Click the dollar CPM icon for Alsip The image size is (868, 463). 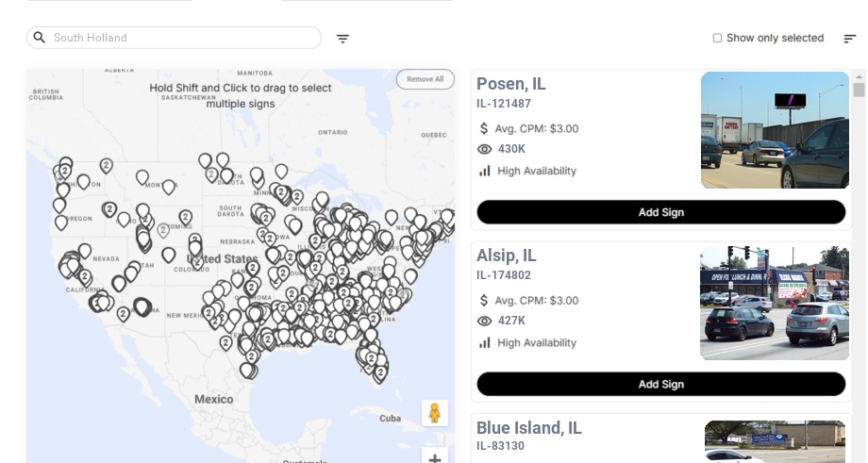pyautogui.click(x=484, y=300)
